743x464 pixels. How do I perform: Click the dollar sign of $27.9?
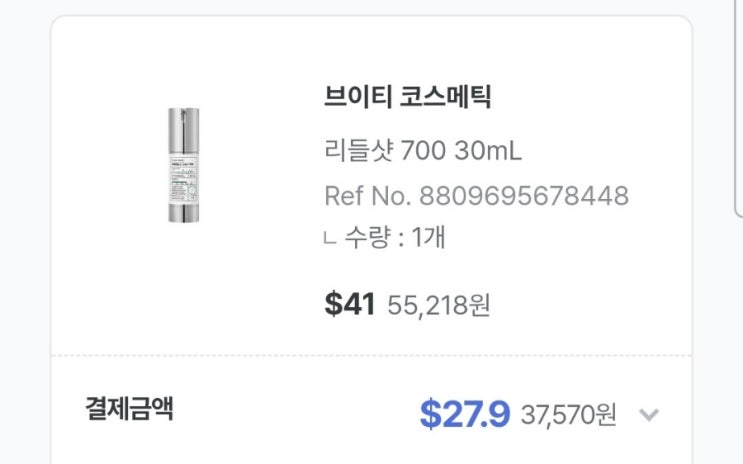(431, 415)
